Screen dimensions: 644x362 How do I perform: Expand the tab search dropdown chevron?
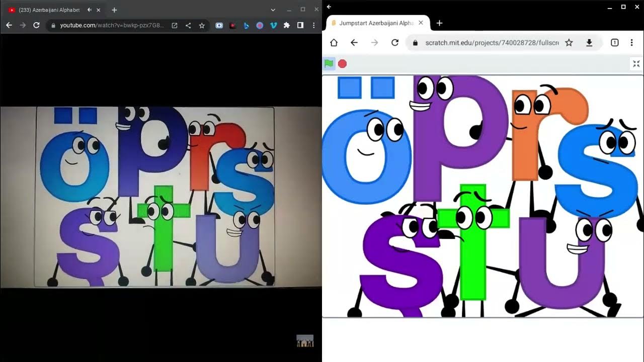coord(273,10)
